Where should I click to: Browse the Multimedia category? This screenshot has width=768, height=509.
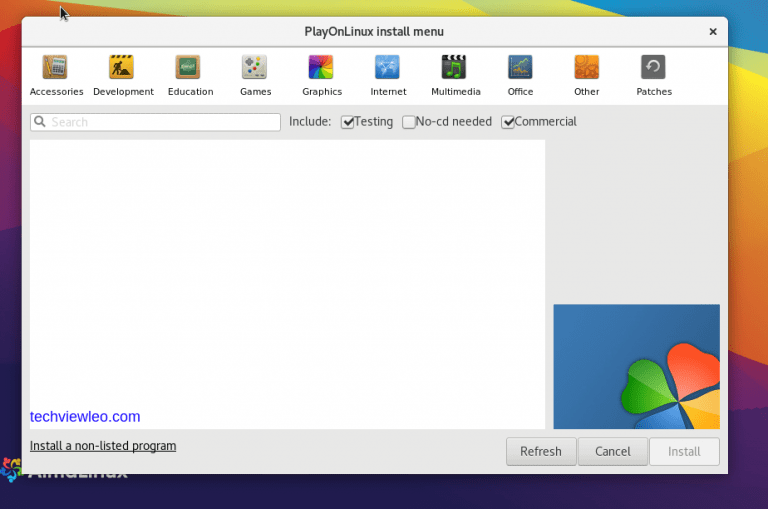point(455,75)
